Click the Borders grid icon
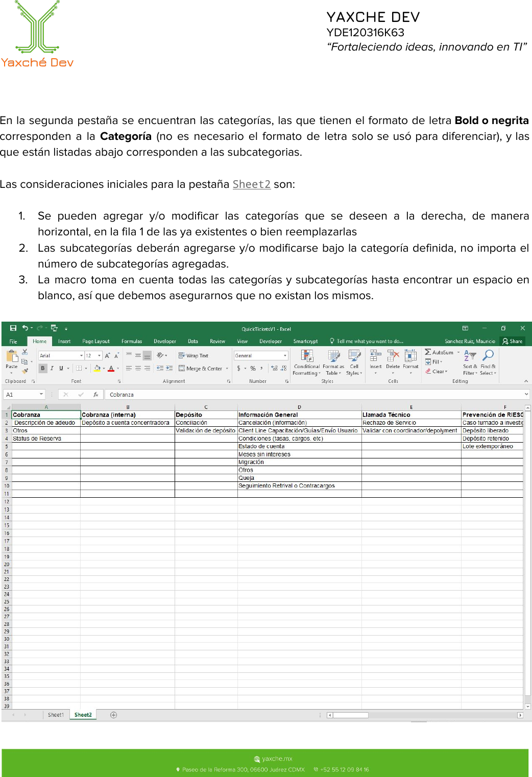This screenshot has width=532, height=777. click(79, 368)
